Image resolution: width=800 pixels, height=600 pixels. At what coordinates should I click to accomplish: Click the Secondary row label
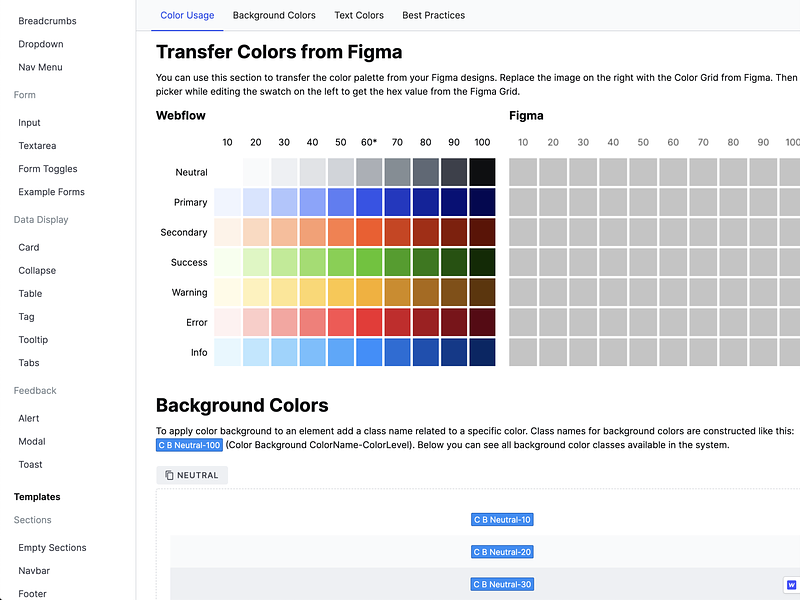tap(184, 232)
